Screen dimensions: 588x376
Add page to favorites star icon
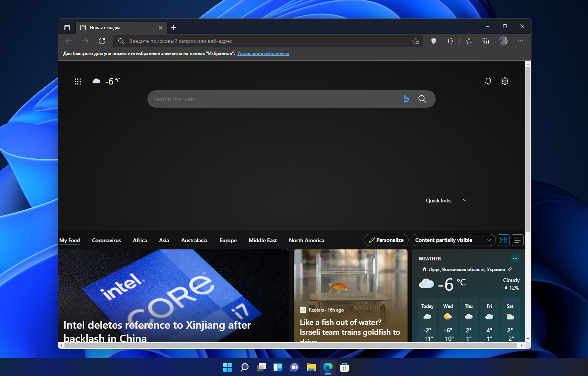pos(416,41)
